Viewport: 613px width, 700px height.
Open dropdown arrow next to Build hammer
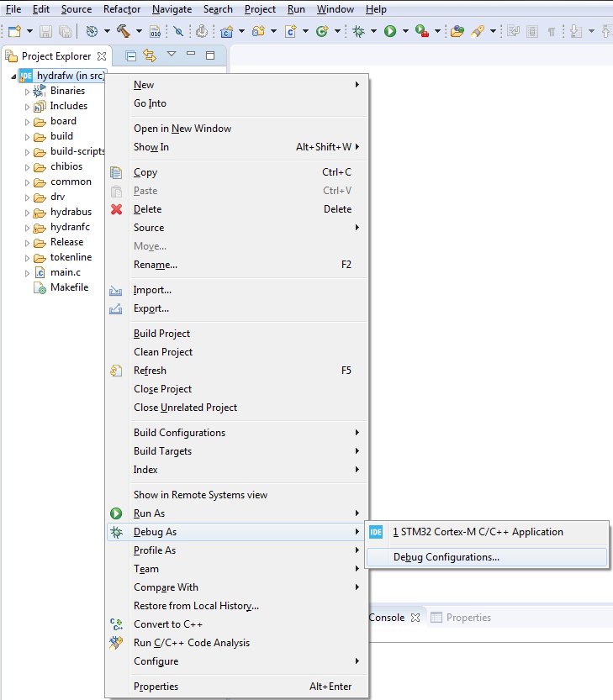point(139,31)
